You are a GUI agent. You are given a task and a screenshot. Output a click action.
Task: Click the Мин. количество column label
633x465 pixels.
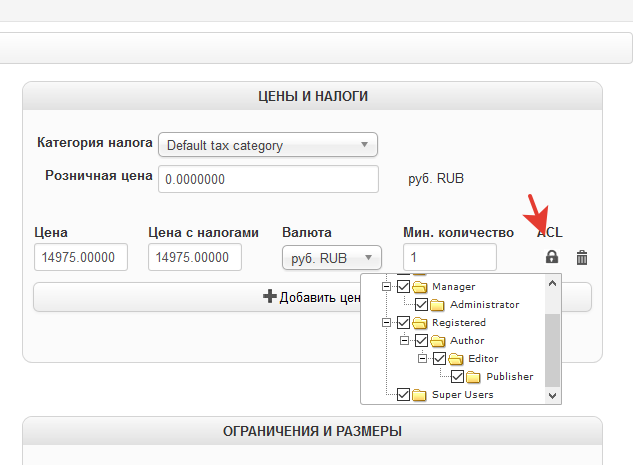[x=458, y=232]
